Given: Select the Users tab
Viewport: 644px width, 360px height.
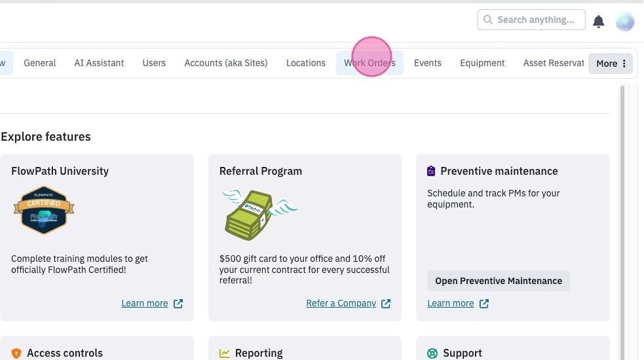Looking at the screenshot, I should click(x=154, y=63).
